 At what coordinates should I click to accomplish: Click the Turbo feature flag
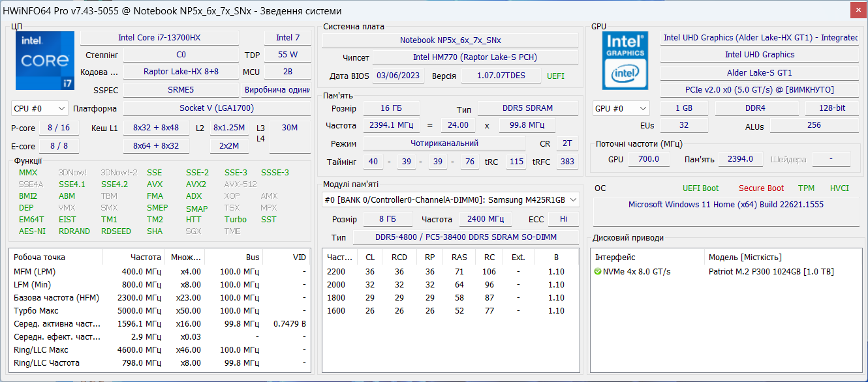[236, 220]
